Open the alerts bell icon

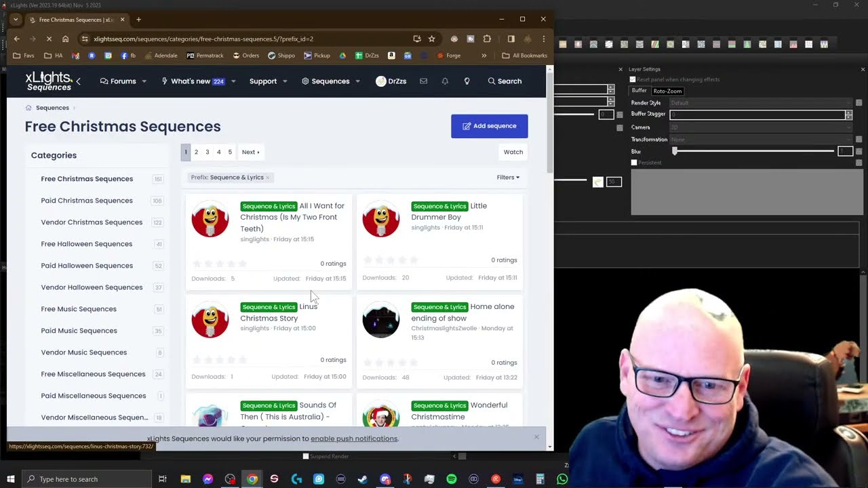(445, 81)
